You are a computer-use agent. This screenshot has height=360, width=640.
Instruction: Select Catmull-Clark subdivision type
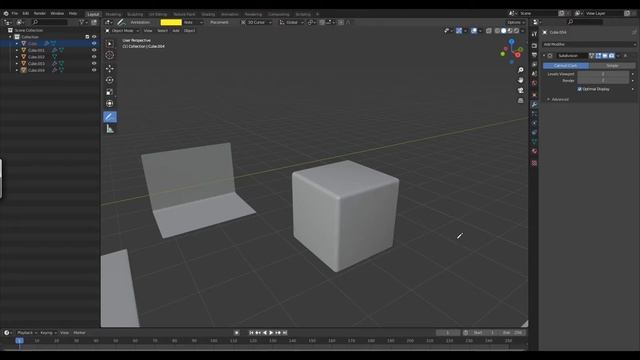click(x=566, y=66)
